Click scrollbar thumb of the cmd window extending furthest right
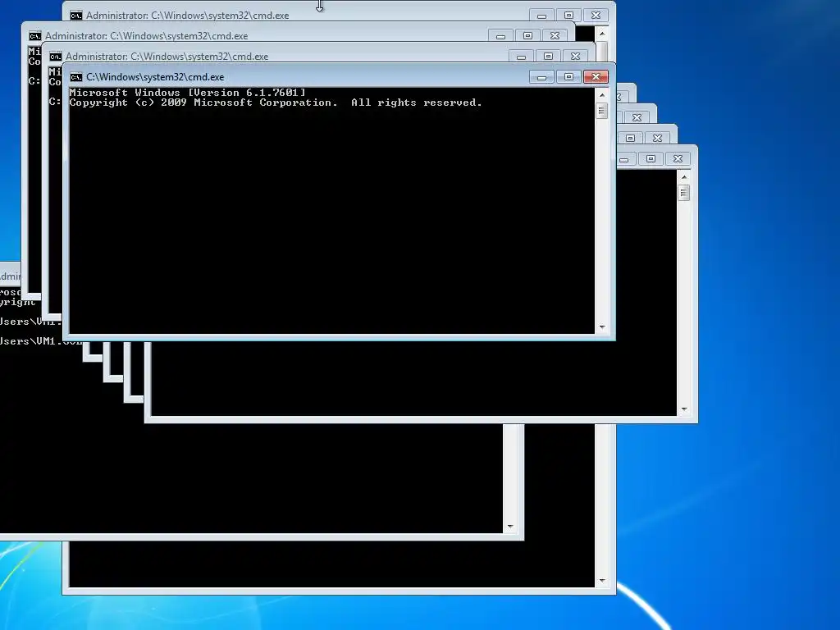The height and width of the screenshot is (630, 840). pos(684,193)
